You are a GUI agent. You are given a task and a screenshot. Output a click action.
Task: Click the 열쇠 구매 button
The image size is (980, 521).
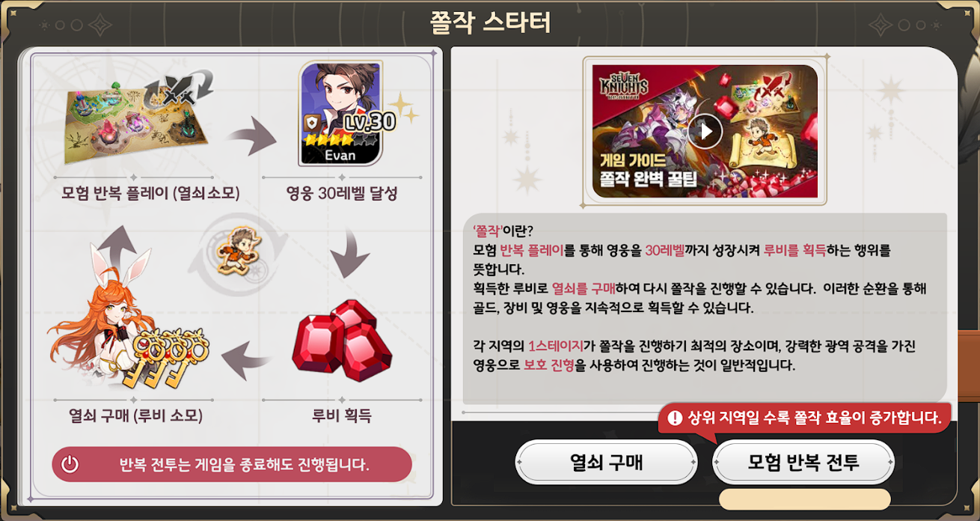(606, 463)
